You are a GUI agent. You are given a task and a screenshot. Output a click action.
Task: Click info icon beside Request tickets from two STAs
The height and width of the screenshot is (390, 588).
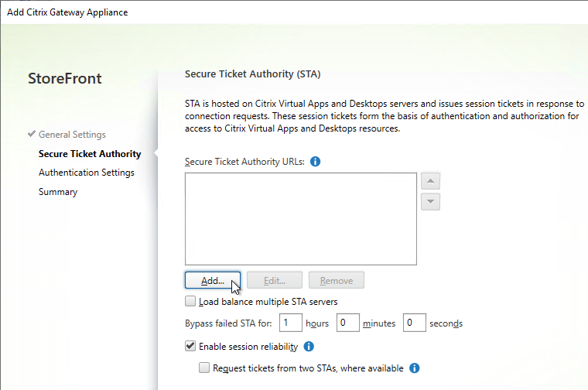point(415,368)
